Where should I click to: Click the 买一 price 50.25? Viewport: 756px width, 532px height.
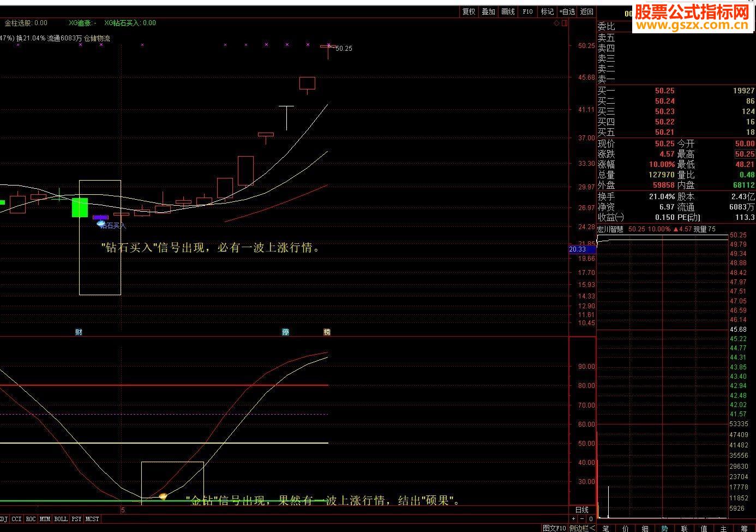(x=664, y=91)
